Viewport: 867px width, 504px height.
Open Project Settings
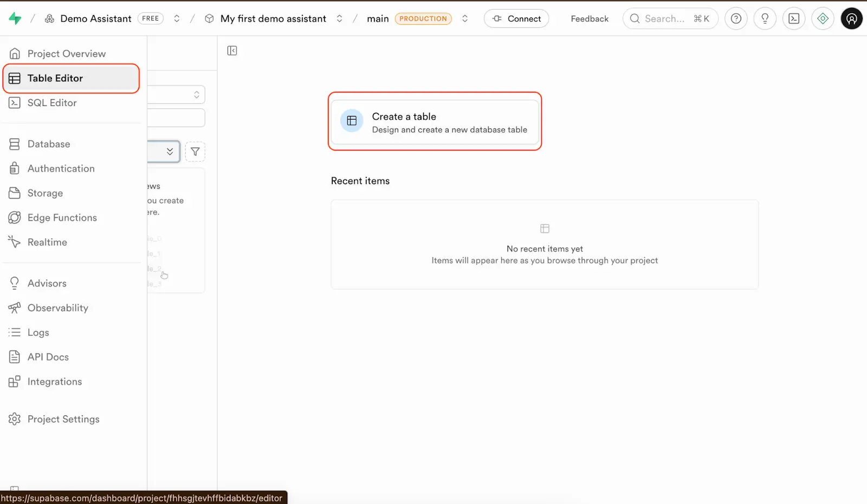pos(63,418)
